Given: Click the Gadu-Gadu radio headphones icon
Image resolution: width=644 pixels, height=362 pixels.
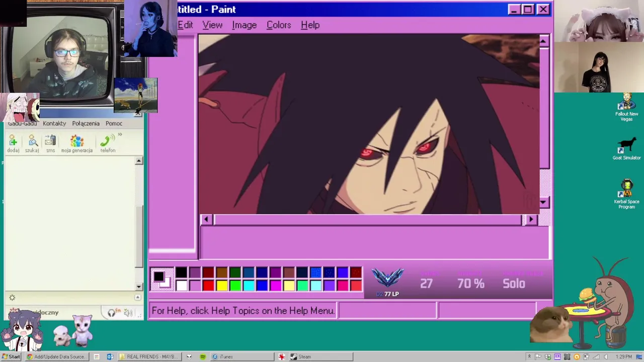Looking at the screenshot, I should click(x=112, y=313).
